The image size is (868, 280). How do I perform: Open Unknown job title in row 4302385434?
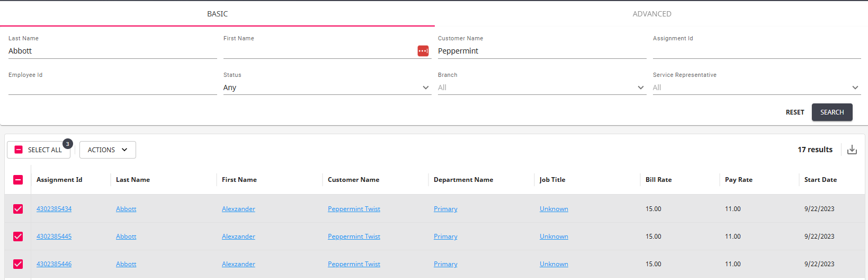(x=554, y=209)
